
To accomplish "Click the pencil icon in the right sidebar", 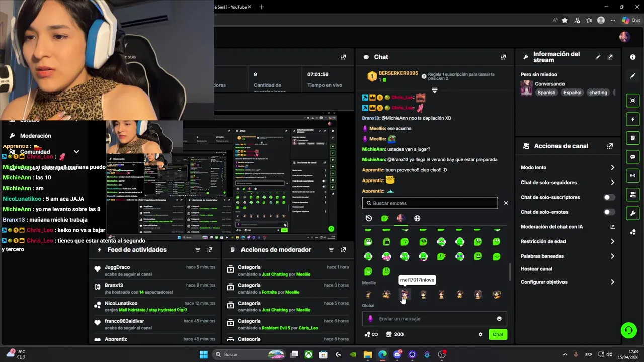I will [x=633, y=76].
